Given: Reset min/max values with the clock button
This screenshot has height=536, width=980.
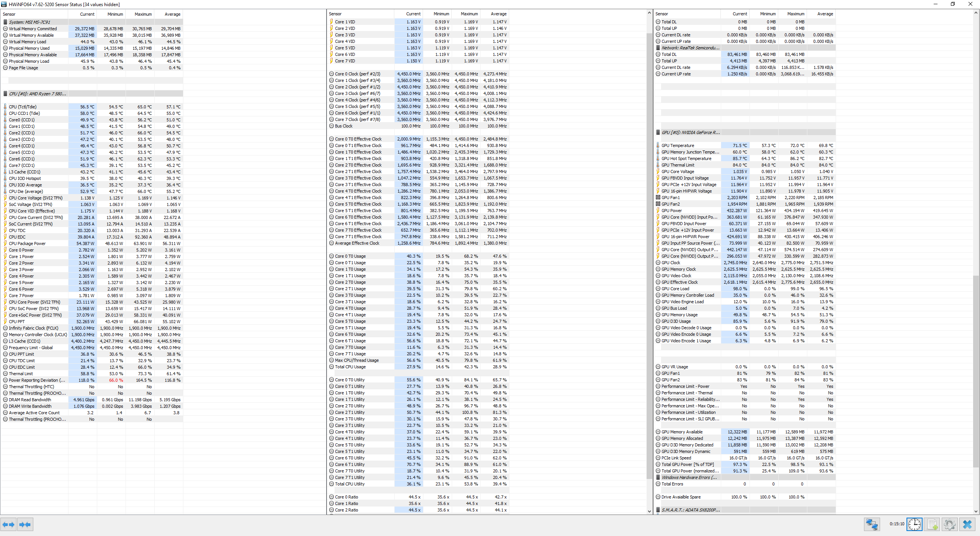Looking at the screenshot, I should 914,524.
